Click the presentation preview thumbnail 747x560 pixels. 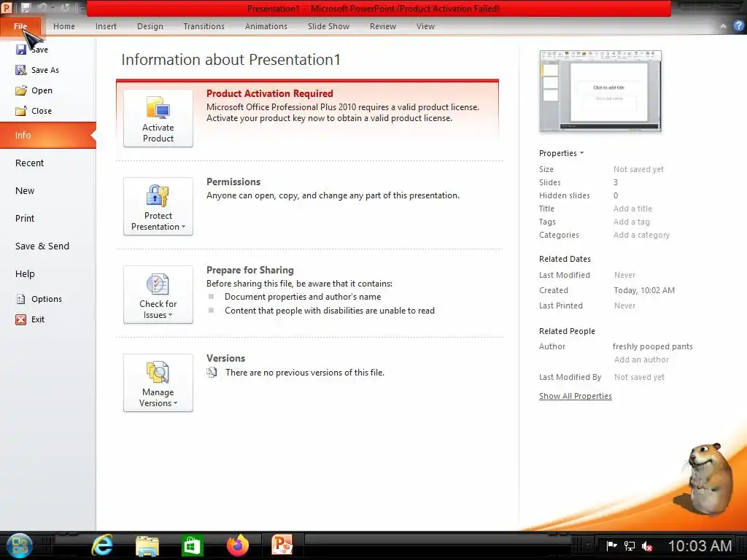coord(600,91)
